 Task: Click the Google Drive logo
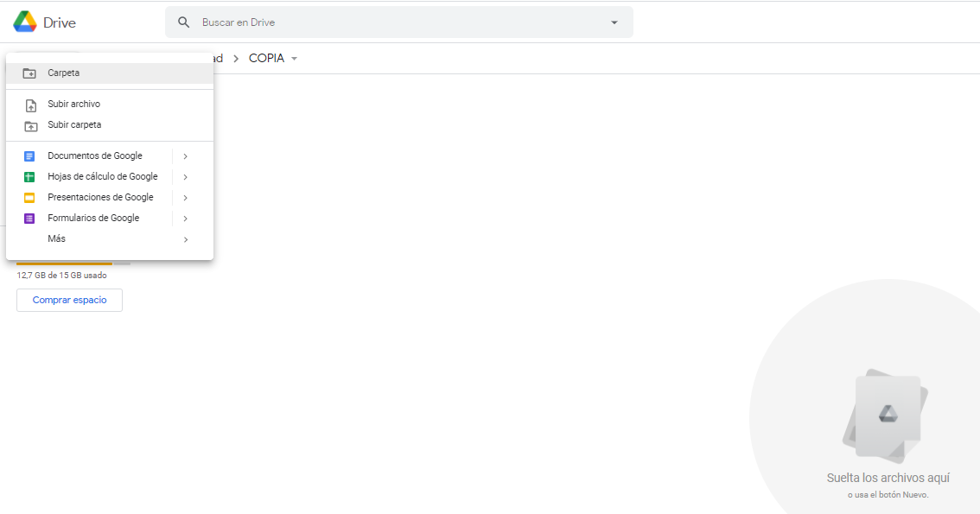[x=25, y=22]
